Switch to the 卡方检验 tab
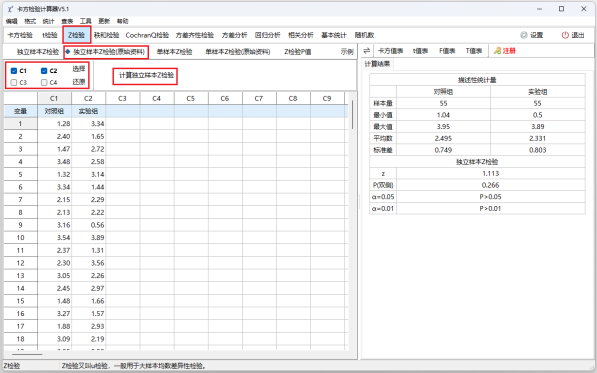 point(20,35)
